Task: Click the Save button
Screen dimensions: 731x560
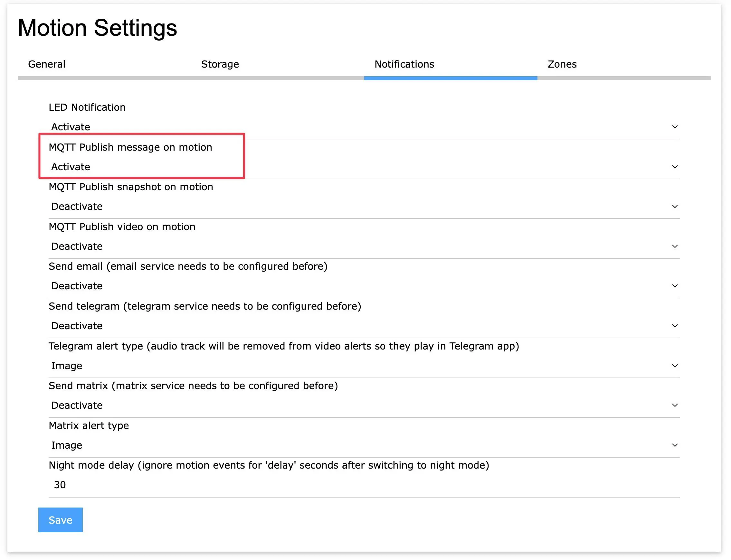Action: (x=60, y=520)
